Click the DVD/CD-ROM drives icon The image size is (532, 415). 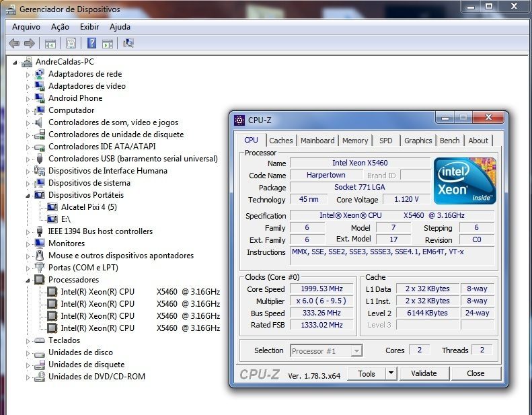point(40,377)
